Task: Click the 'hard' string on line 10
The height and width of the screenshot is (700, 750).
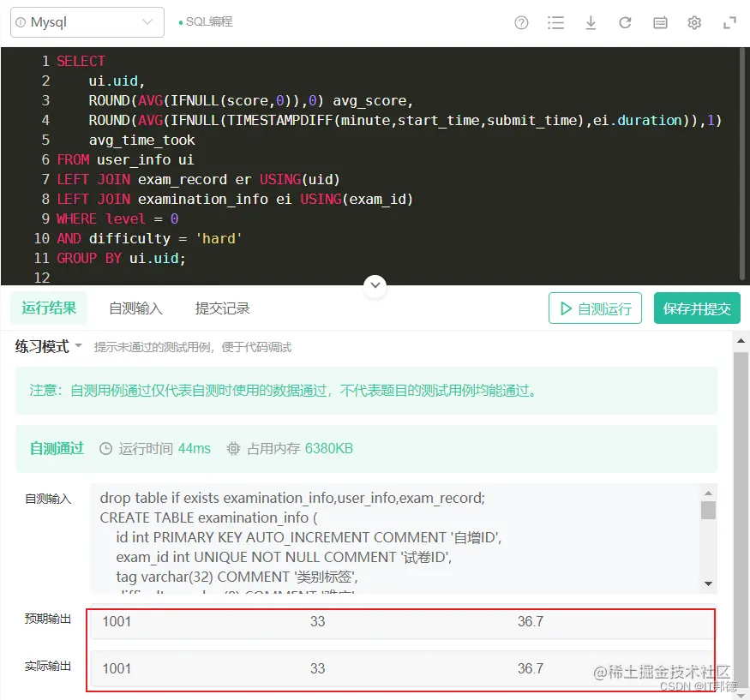Action: pyautogui.click(x=219, y=238)
